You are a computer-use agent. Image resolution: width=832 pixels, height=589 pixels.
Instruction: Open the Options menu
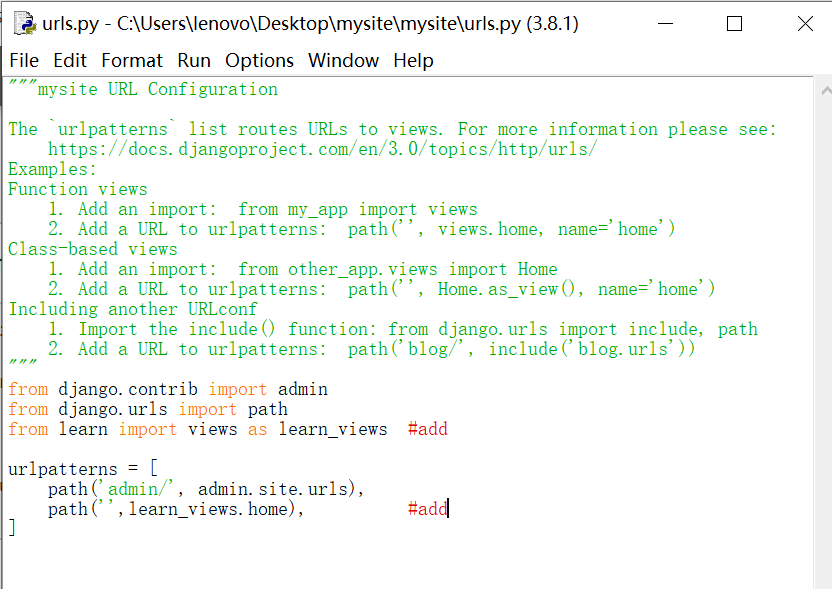259,60
